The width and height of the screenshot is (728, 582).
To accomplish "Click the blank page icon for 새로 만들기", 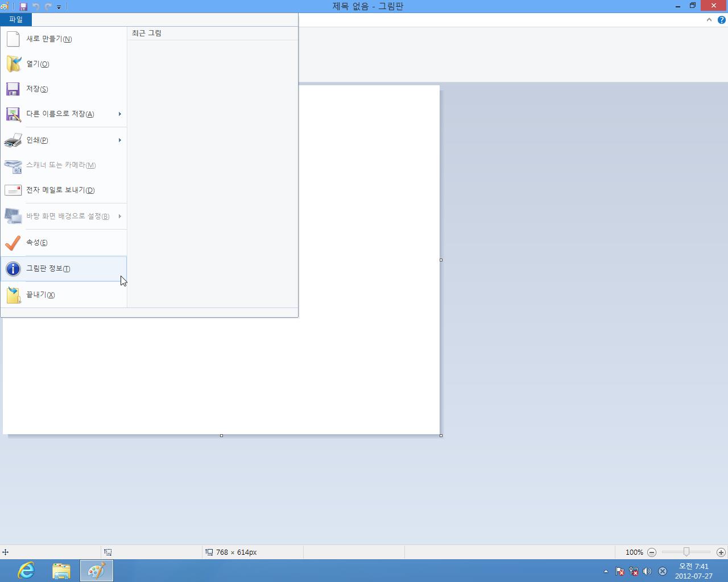I will (13, 39).
